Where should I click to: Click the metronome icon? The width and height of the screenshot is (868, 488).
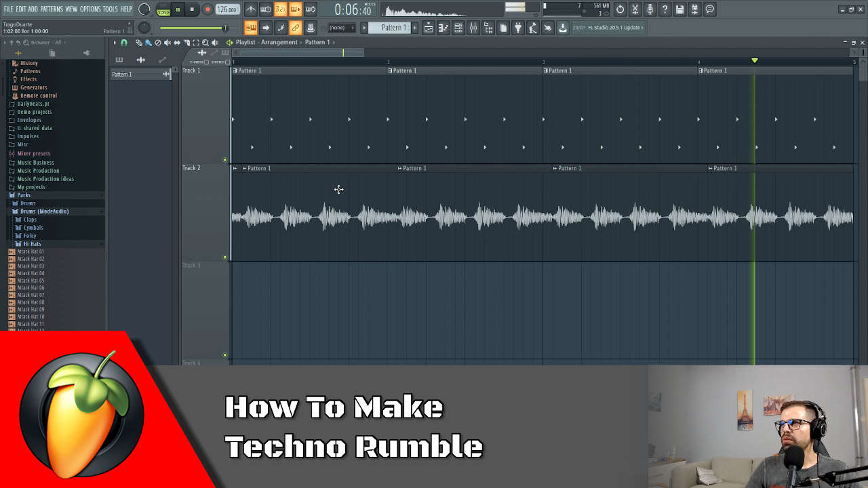[x=250, y=9]
